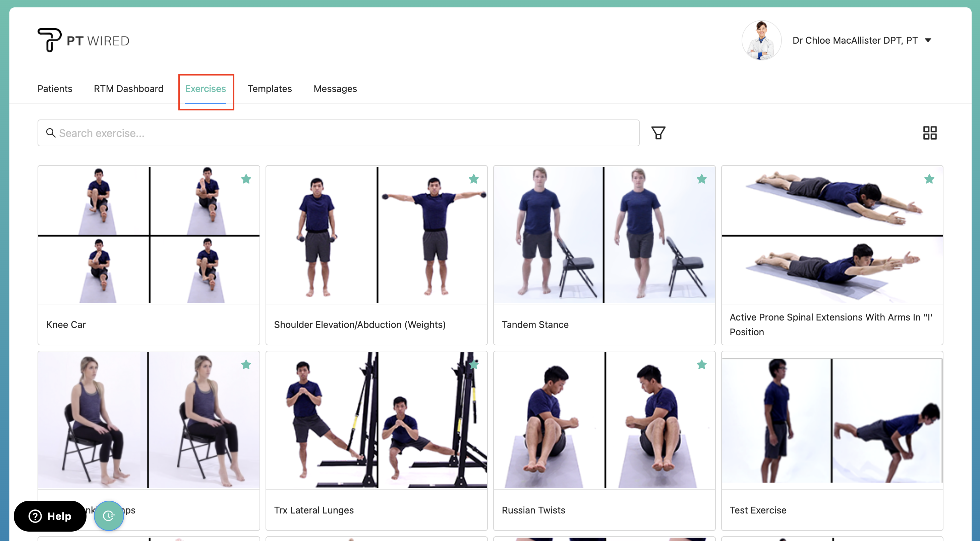Switch to grid view layout icon

[929, 133]
